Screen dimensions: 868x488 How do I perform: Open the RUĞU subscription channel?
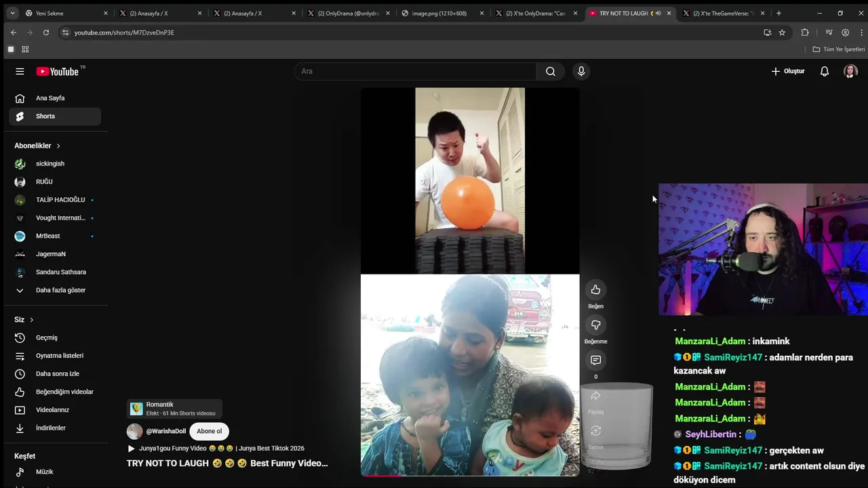click(55, 182)
